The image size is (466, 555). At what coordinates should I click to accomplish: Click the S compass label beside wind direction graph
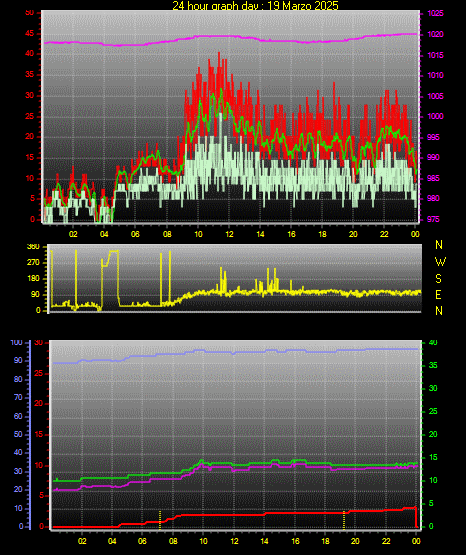438,279
